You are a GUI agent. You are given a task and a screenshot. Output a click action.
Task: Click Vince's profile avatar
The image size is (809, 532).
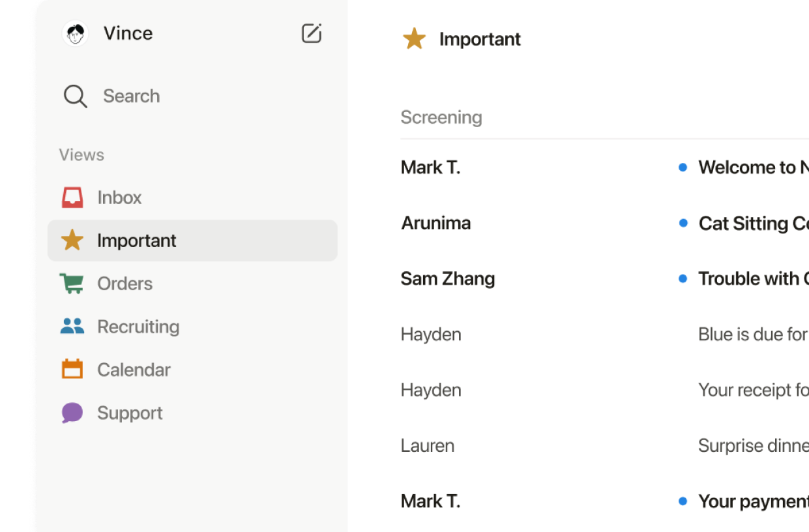tap(76, 34)
